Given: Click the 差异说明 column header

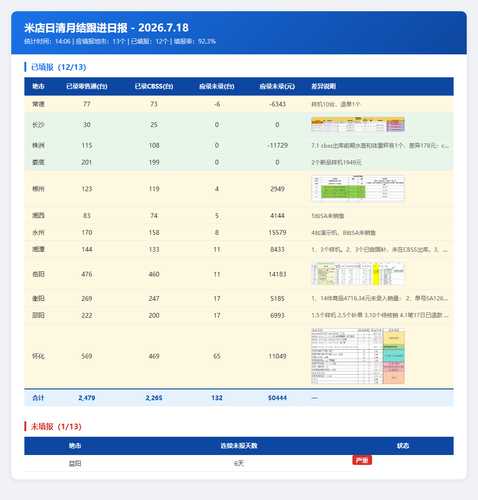Looking at the screenshot, I should pyautogui.click(x=323, y=87).
